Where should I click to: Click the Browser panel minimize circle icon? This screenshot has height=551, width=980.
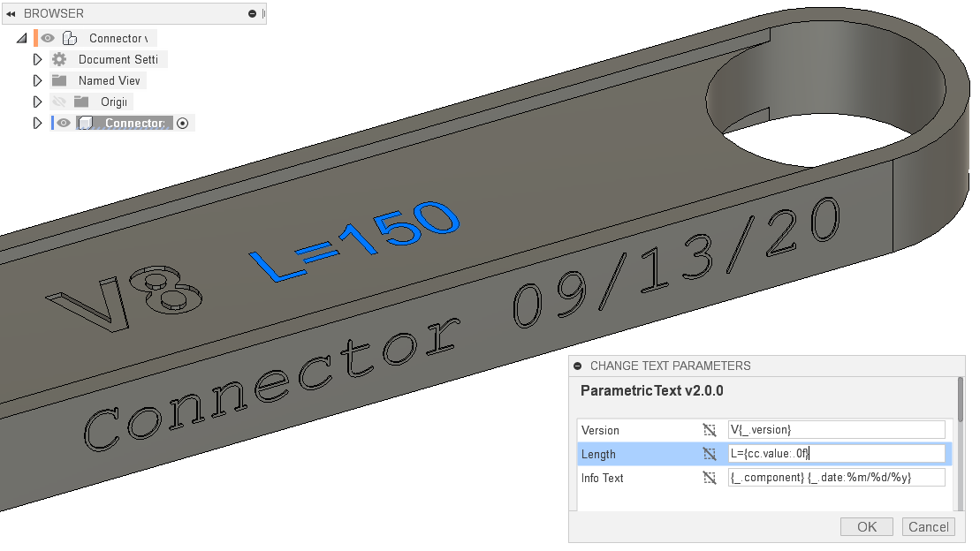[x=253, y=14]
